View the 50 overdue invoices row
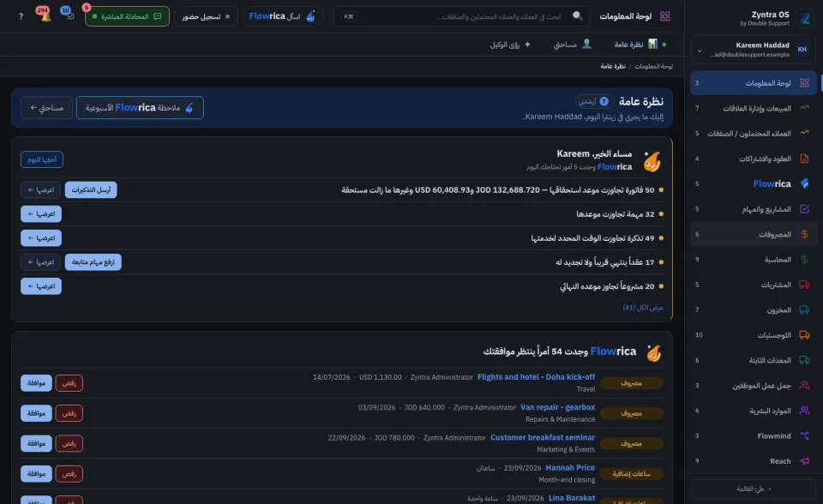This screenshot has height=504, width=823. (x=41, y=189)
